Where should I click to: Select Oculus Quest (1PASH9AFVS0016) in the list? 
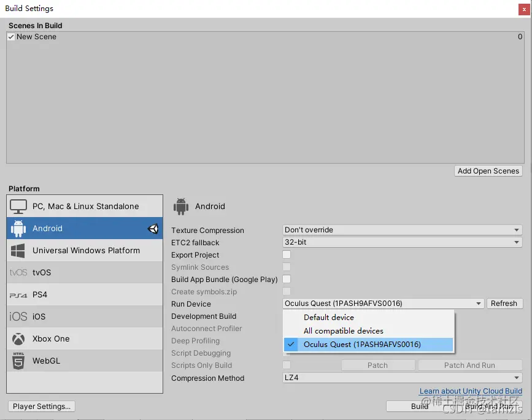click(x=368, y=345)
